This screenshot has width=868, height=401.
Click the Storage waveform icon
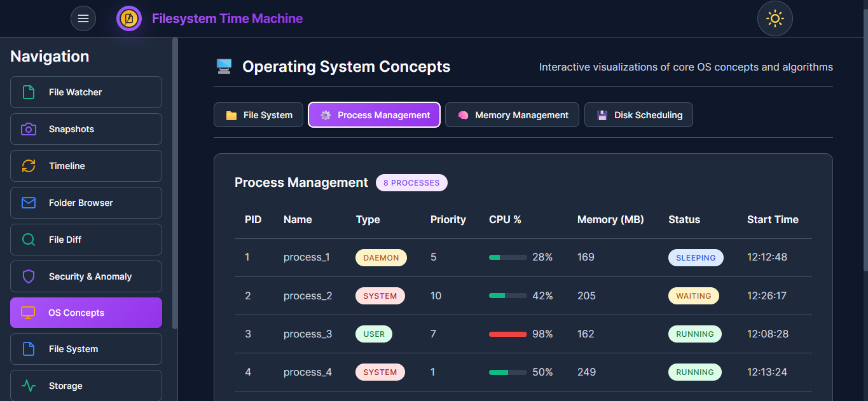(27, 385)
